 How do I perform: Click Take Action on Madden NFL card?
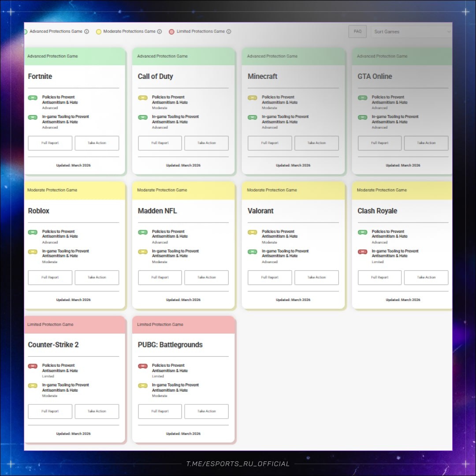pos(206,278)
